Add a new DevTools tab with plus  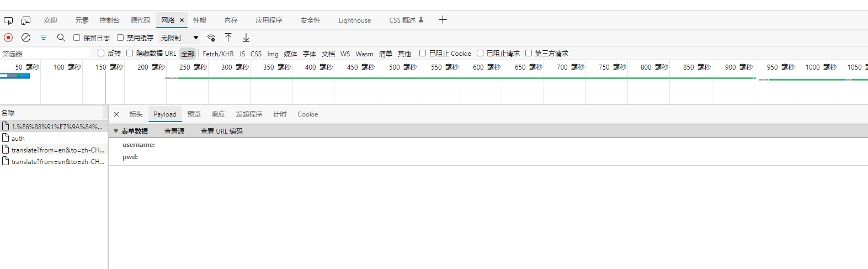pos(443,20)
